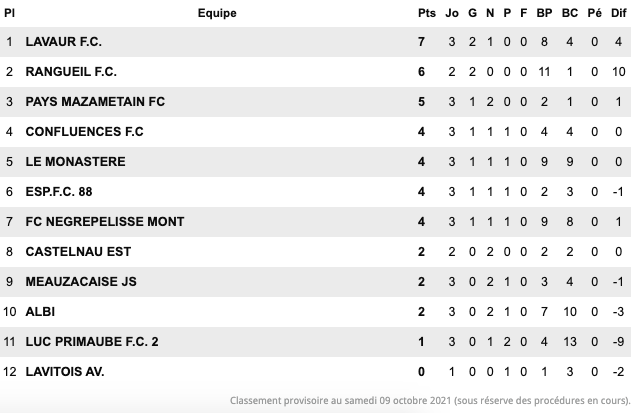Click the provisional ranking footnote text
The width and height of the screenshot is (639, 413).
pyautogui.click(x=428, y=400)
